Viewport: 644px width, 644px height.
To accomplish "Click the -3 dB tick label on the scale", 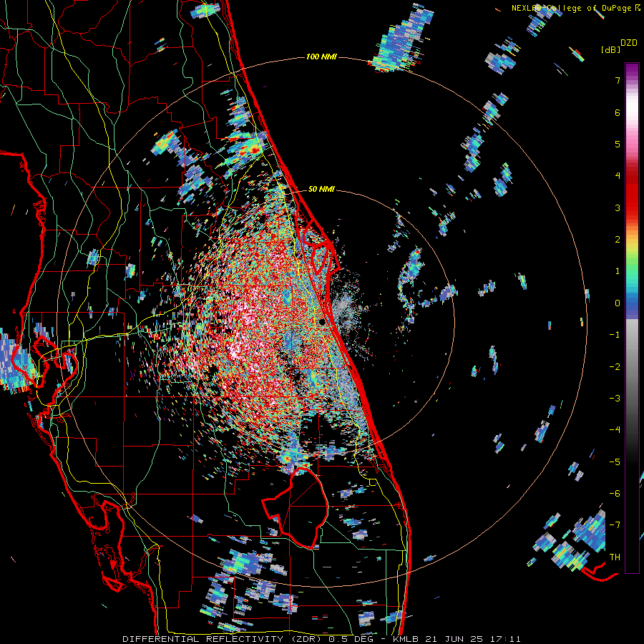I will (x=615, y=399).
